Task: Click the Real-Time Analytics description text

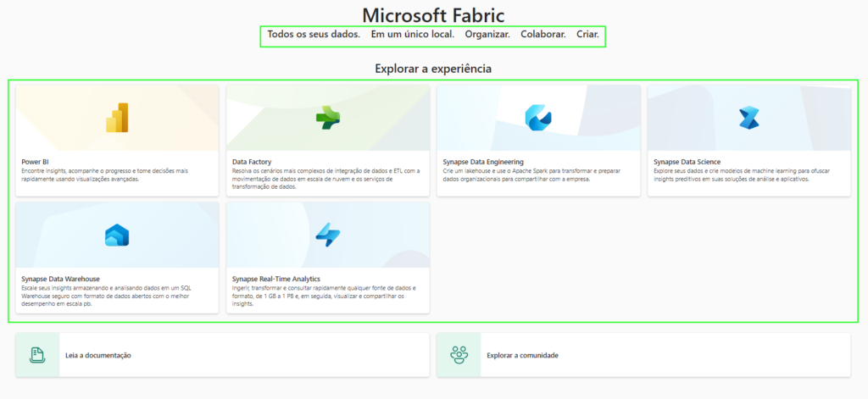Action: click(324, 296)
